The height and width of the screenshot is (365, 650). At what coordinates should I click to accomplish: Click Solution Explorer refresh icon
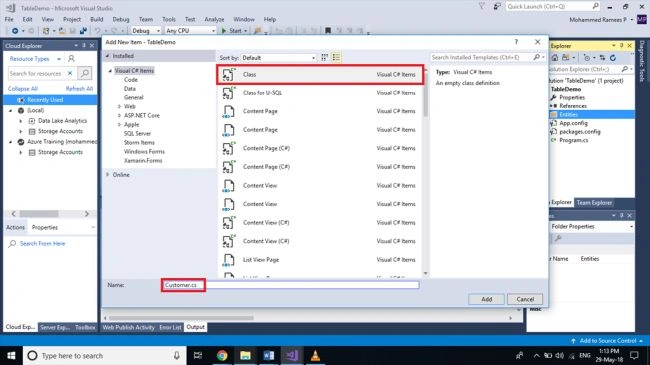[x=613, y=58]
